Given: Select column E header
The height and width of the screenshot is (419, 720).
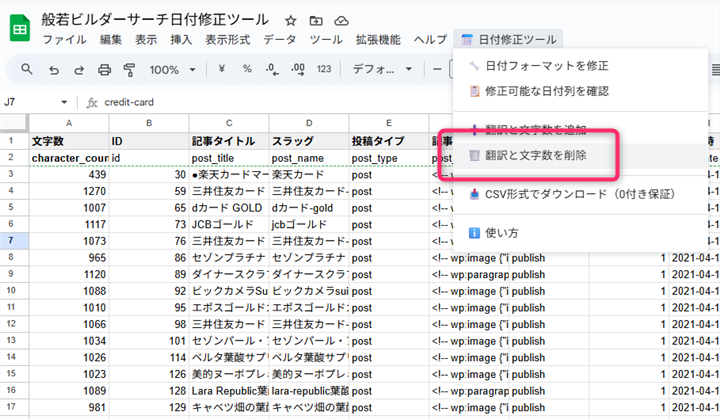Looking at the screenshot, I should [388, 123].
